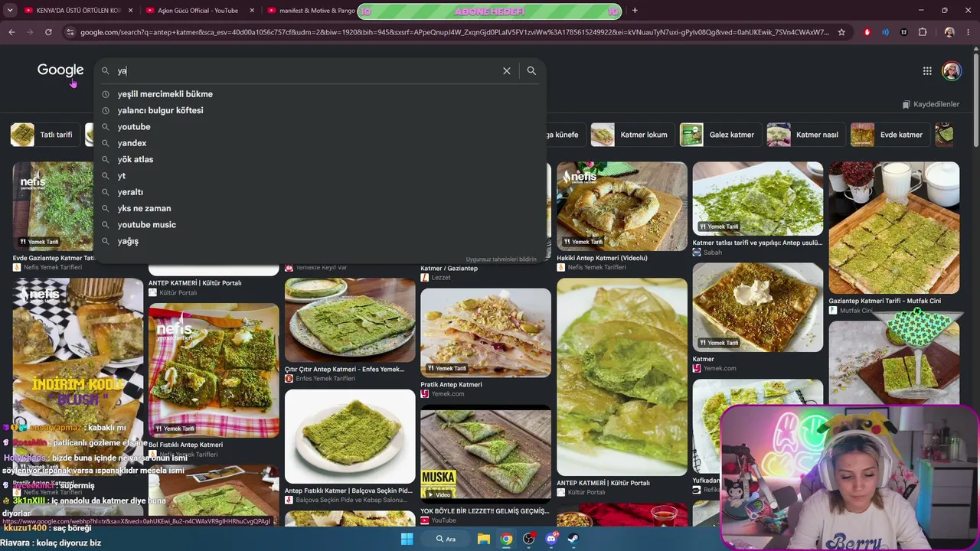View site information icon in the address bar

point(70,32)
